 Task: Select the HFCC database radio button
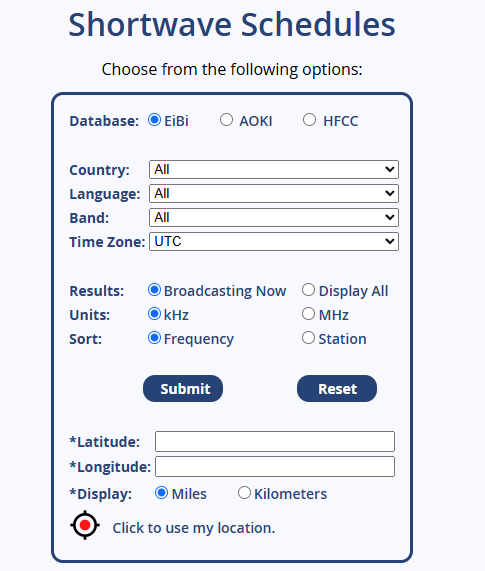(309, 119)
